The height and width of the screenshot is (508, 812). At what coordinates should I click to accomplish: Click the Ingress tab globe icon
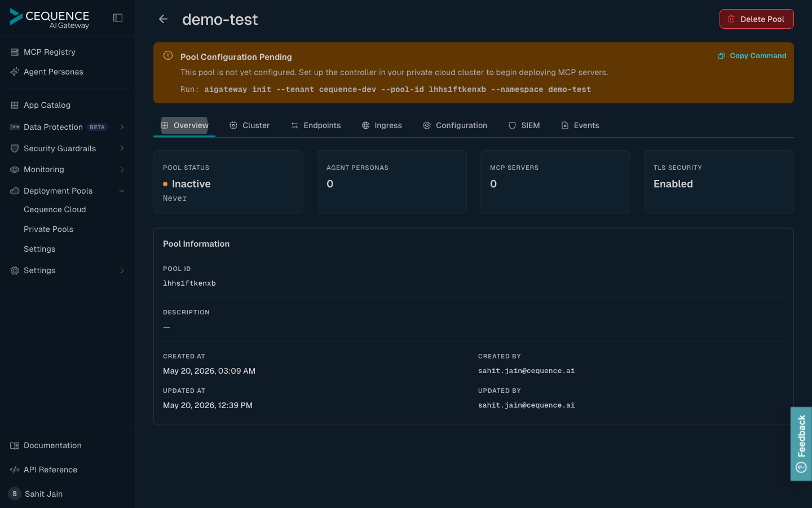click(x=365, y=125)
